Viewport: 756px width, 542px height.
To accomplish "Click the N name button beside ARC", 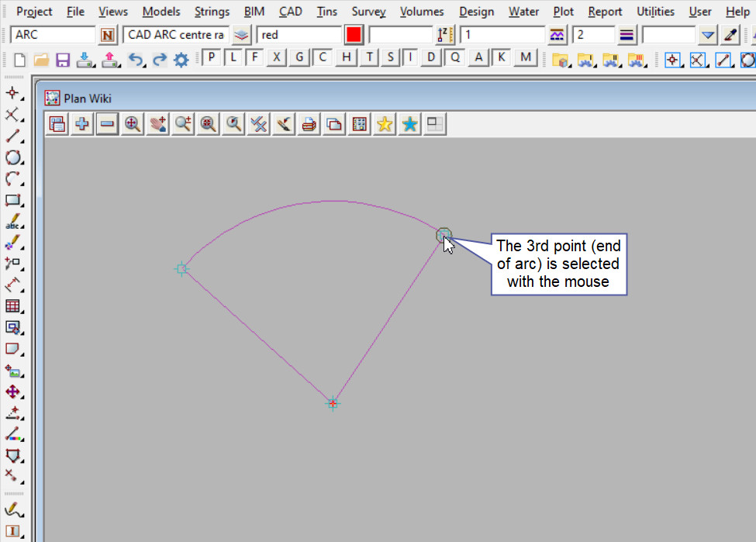I will (108, 35).
